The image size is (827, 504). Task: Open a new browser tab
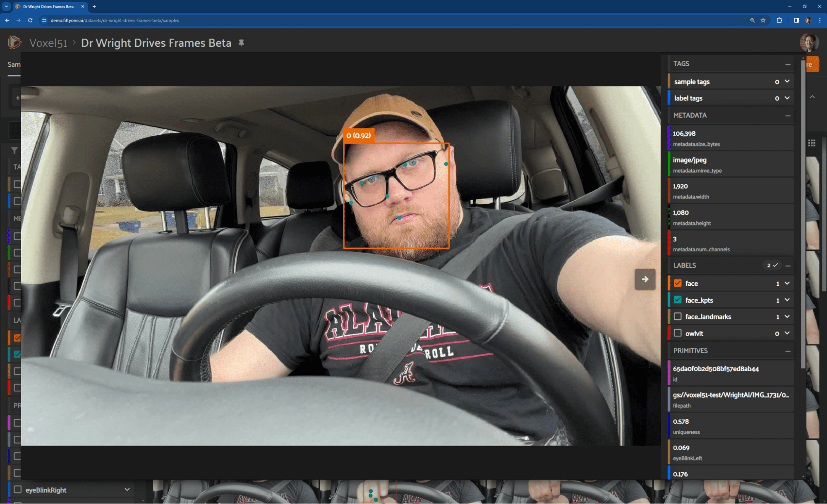[x=94, y=7]
